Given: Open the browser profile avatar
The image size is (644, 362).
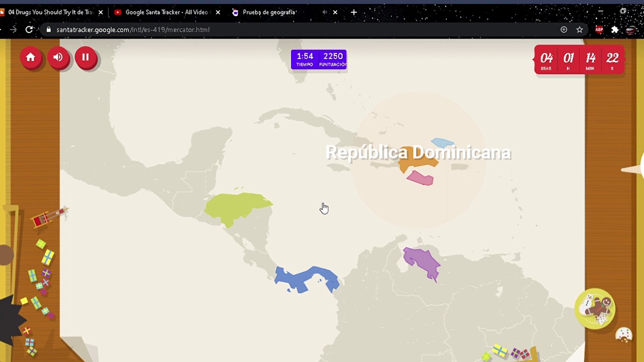Looking at the screenshot, I should (x=631, y=30).
